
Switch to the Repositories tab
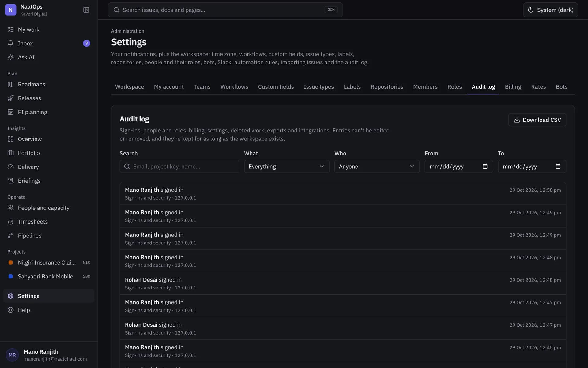(x=387, y=87)
